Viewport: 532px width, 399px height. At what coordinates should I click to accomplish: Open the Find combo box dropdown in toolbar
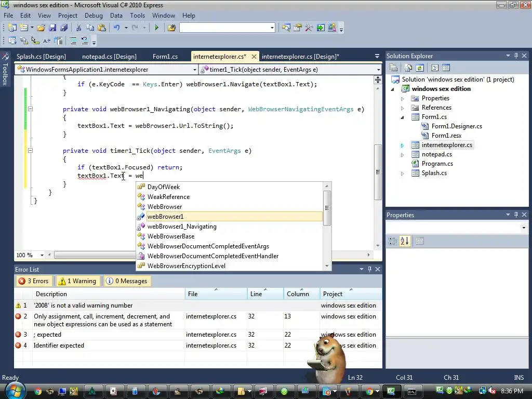coord(272,28)
